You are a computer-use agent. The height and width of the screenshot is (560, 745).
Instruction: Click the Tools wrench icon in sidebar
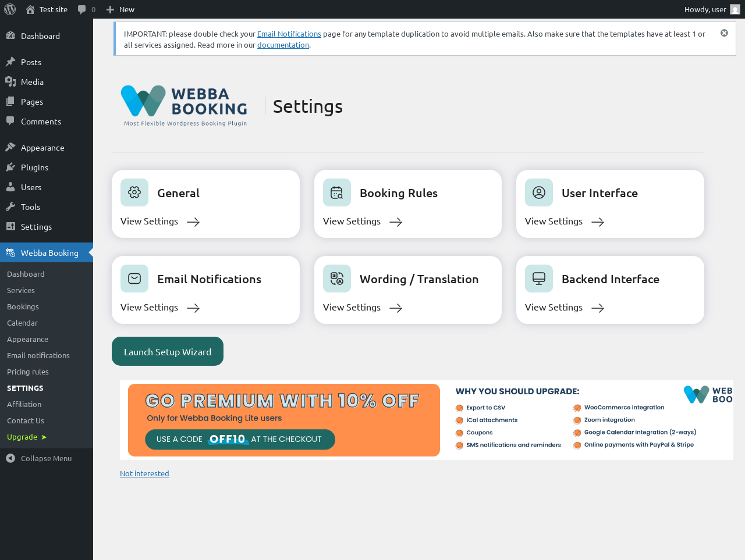tap(10, 206)
